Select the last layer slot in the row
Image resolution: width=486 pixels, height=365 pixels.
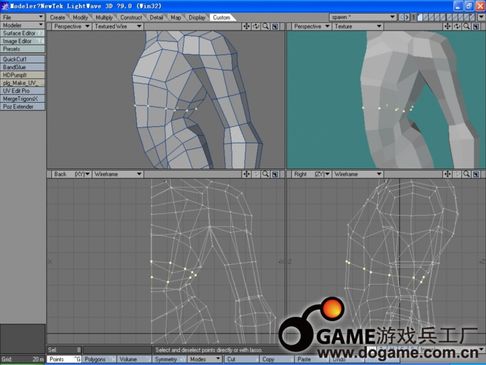[x=473, y=17]
